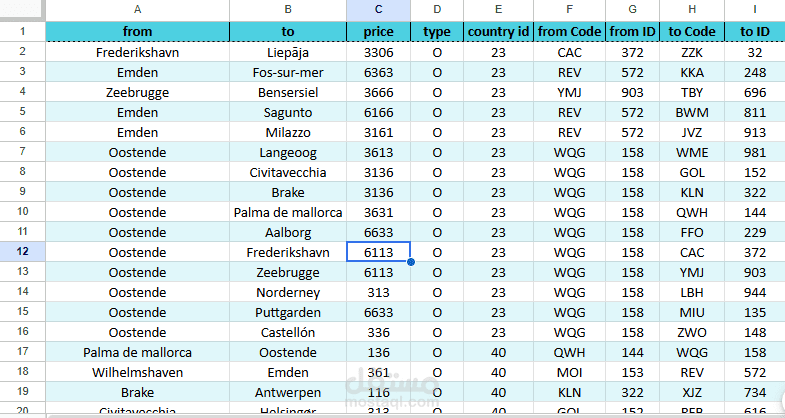785x418 pixels.
Task: Select column B header
Action: [288, 10]
